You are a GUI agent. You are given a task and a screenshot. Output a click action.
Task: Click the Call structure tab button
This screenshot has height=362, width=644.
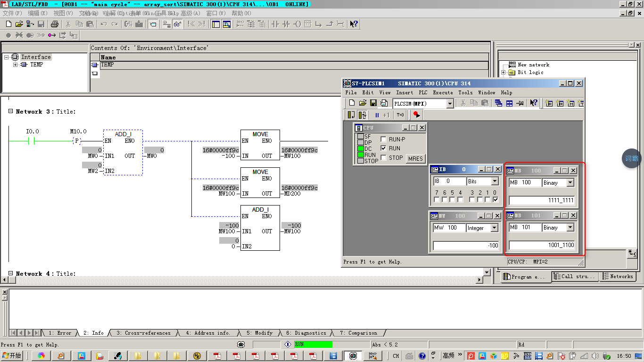point(575,277)
